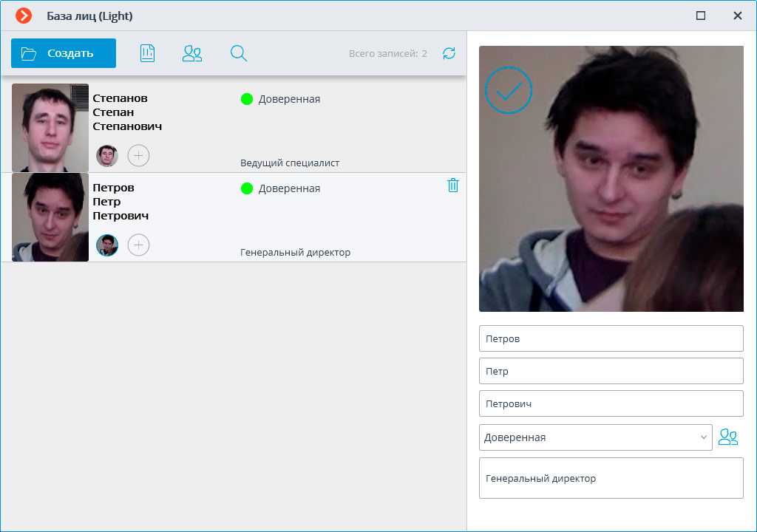Open group management icon beside Доверенная dropdown
Image resolution: width=757 pixels, height=532 pixels.
pyautogui.click(x=728, y=437)
